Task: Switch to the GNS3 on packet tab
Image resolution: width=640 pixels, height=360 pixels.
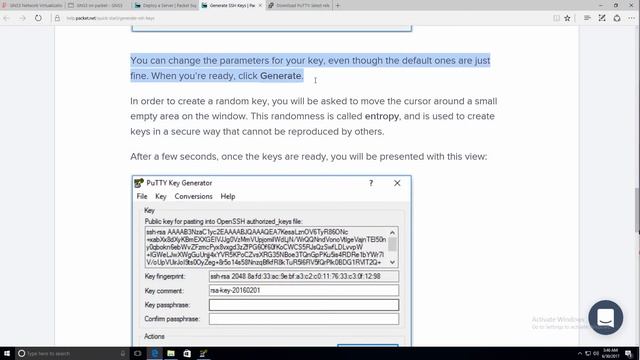Action: [98, 5]
